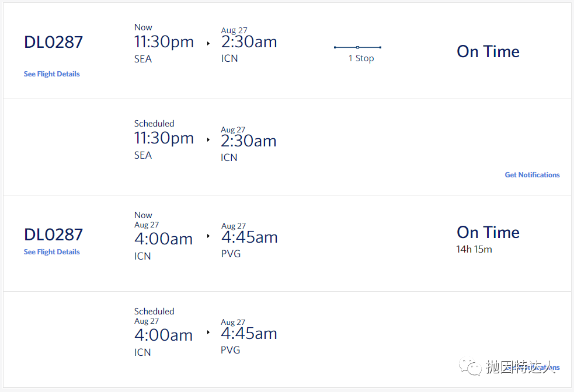Click the 14h 15m duration text
The height and width of the screenshot is (392, 574).
[x=474, y=250]
